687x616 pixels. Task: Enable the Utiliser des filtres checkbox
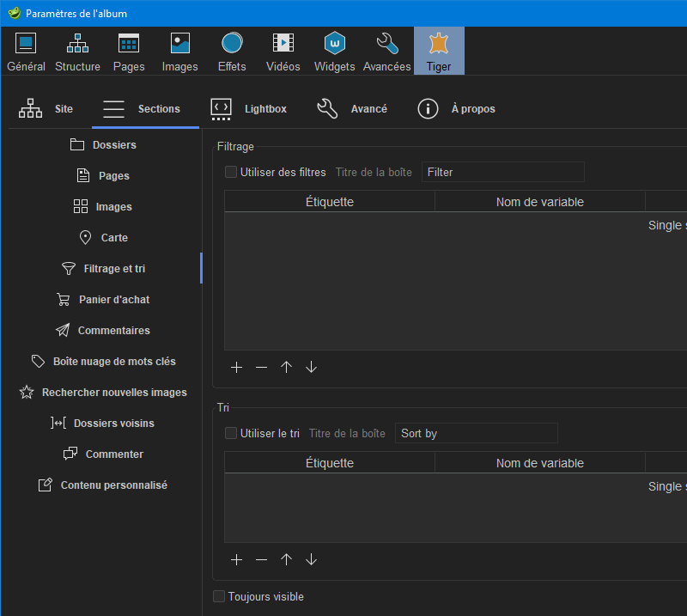[231, 172]
